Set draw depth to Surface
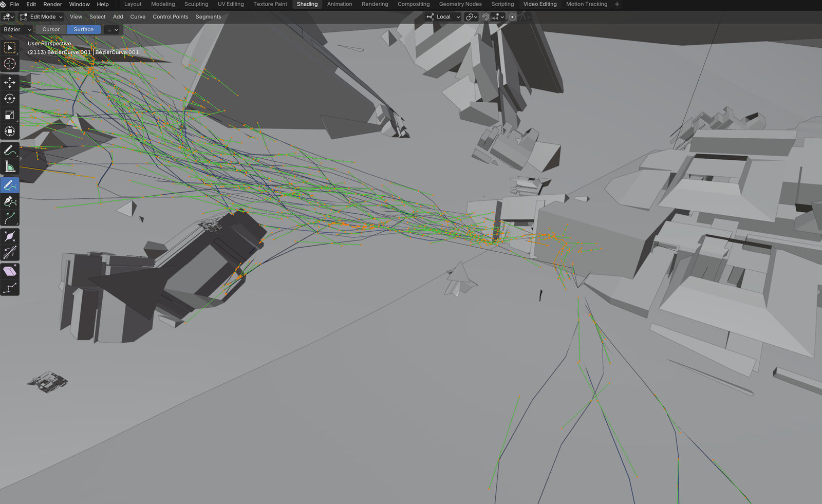 (84, 29)
